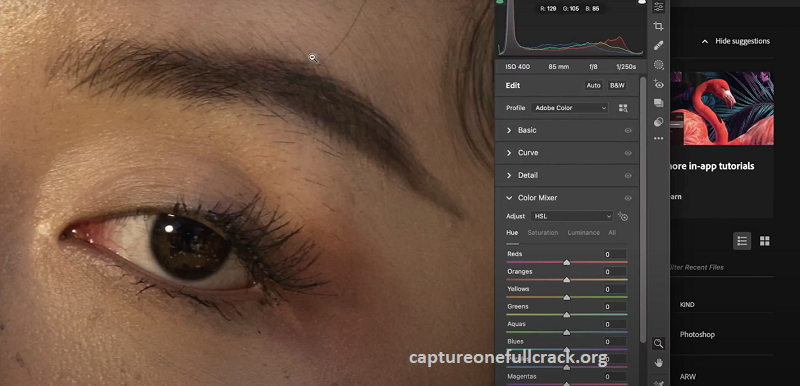Switch to the Saturation tab
This screenshot has height=386, width=800.
[x=542, y=233]
